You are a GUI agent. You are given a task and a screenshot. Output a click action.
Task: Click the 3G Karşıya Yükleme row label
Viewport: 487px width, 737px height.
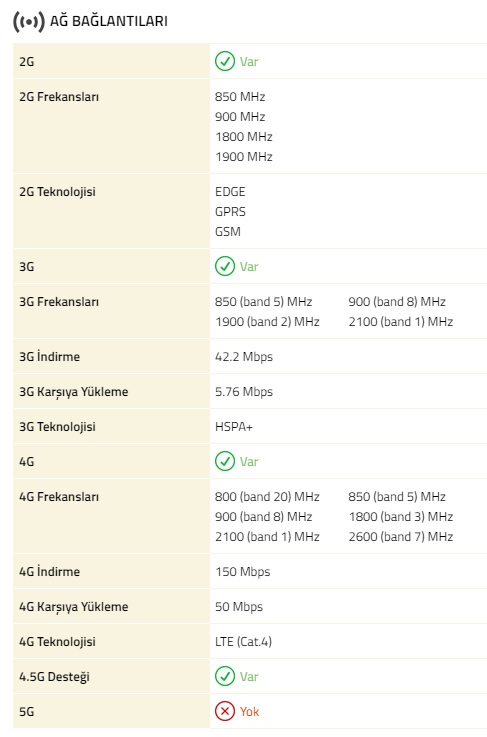(73, 392)
